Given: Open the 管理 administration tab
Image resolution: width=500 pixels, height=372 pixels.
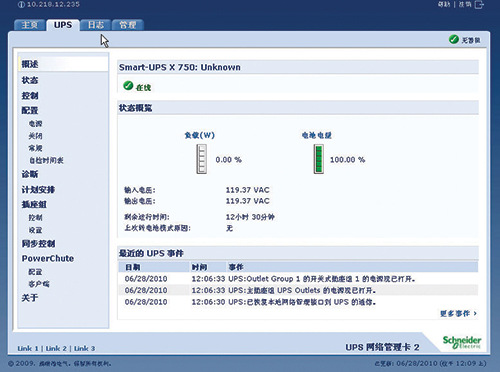Looking at the screenshot, I should coord(128,25).
